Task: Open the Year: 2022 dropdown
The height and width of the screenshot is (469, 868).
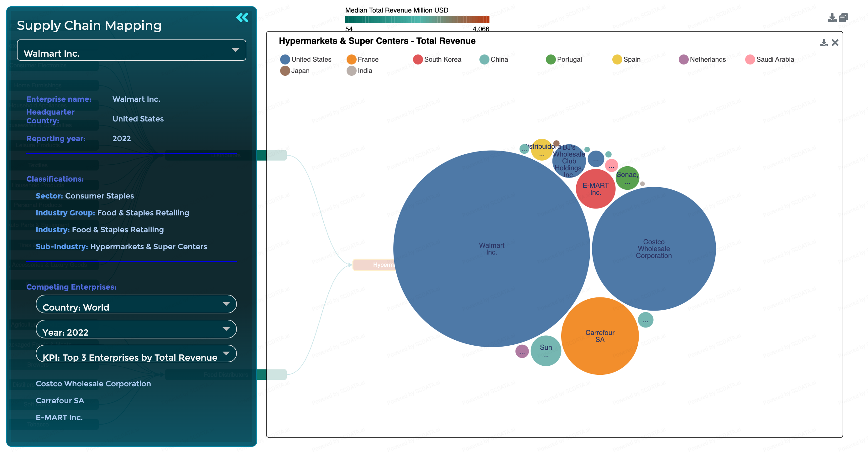Action: (136, 329)
